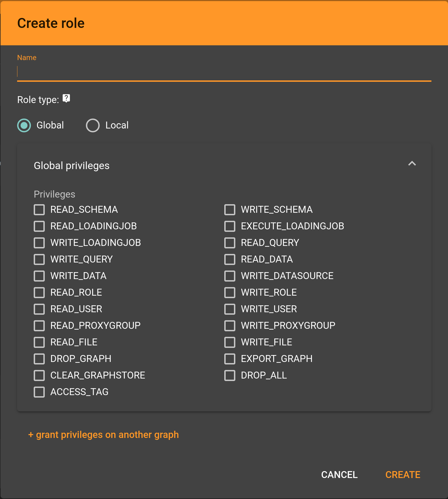
Task: Check the WRITE_SCHEMA privilege box
Action: click(230, 210)
